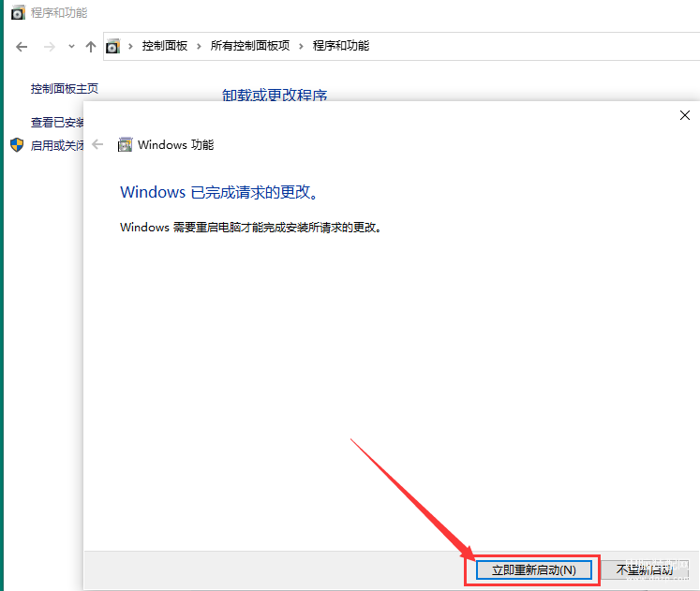Image resolution: width=700 pixels, height=591 pixels.
Task: Open the 查看已安装 updates link
Action: click(x=57, y=122)
